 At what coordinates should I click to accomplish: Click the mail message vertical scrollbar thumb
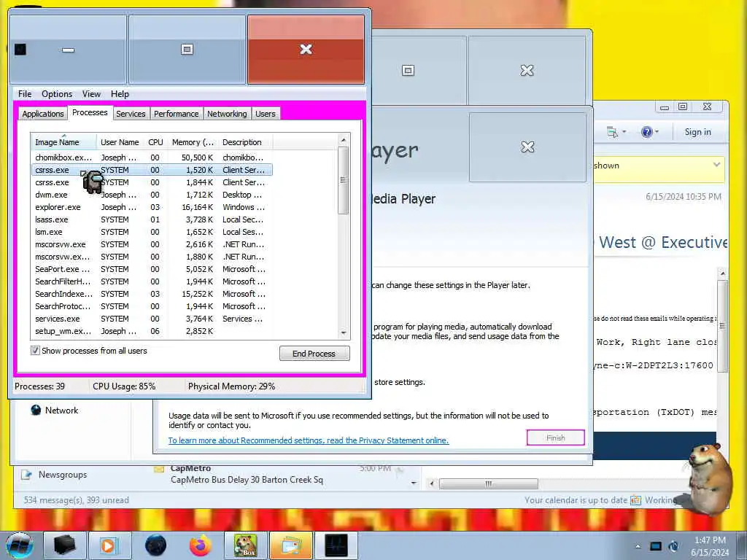coord(722,326)
